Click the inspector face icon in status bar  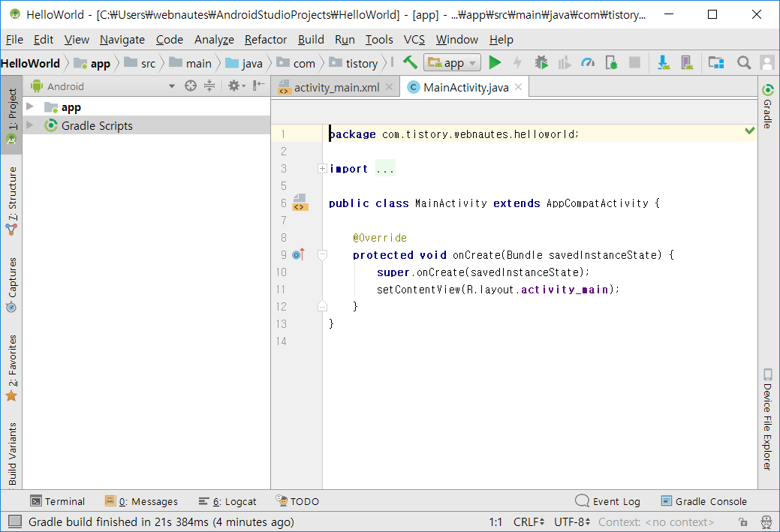pyautogui.click(x=766, y=522)
